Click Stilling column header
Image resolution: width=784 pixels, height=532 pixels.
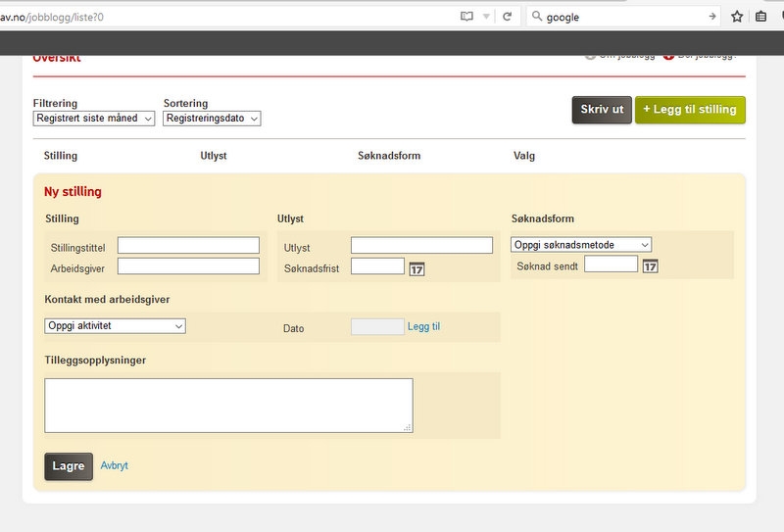(61, 156)
